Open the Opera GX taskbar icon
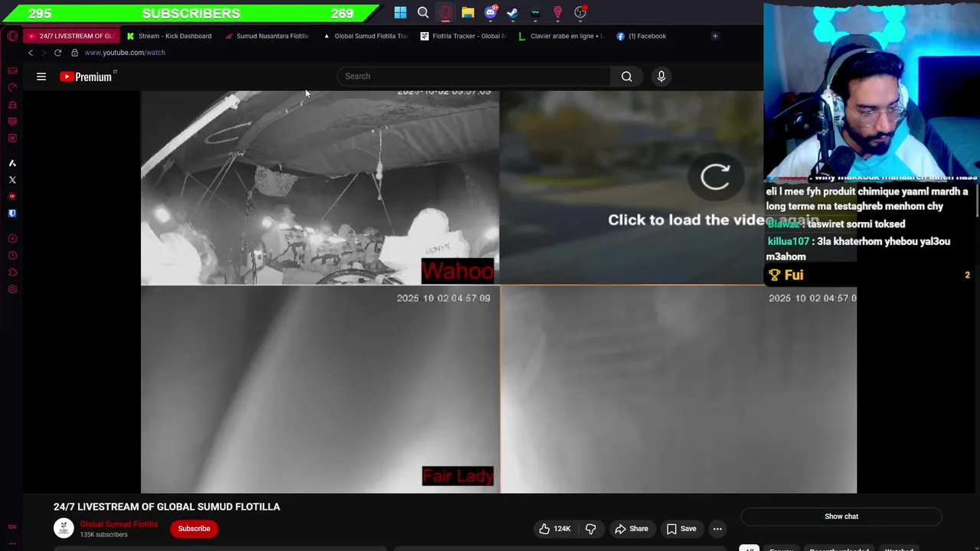Viewport: 980px width, 551px height. [446, 12]
